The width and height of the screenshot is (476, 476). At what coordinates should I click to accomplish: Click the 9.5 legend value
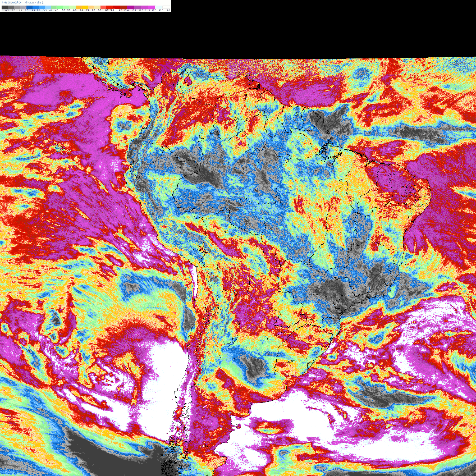click(121, 10)
